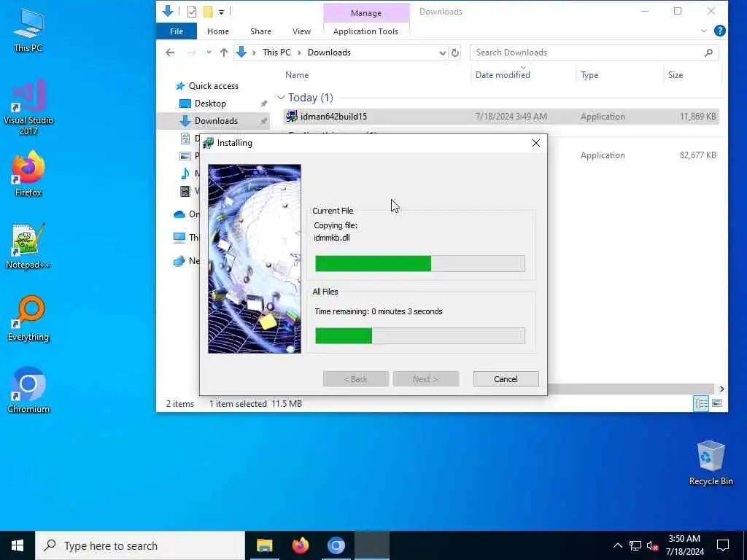Open Explorer Help question mark icon
Viewport: 747px width, 560px height.
tap(720, 31)
